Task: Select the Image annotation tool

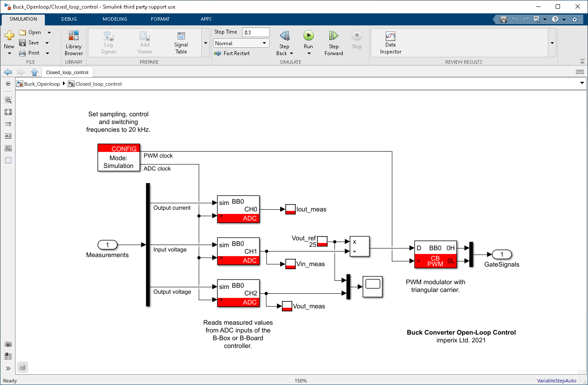Action: click(8, 148)
